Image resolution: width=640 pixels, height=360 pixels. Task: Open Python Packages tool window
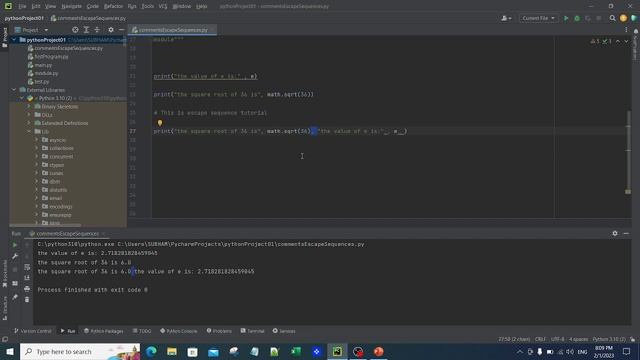[104, 331]
